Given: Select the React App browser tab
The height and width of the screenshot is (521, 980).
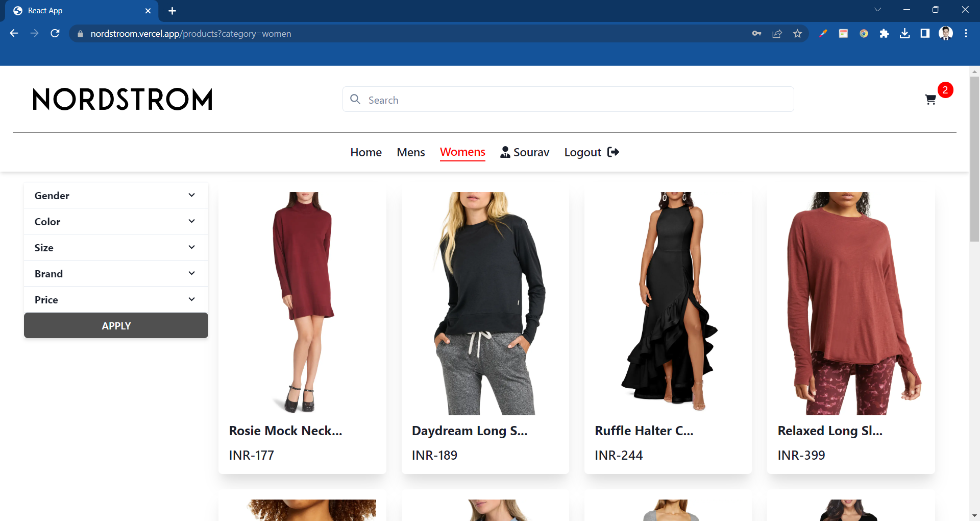Looking at the screenshot, I should point(82,11).
